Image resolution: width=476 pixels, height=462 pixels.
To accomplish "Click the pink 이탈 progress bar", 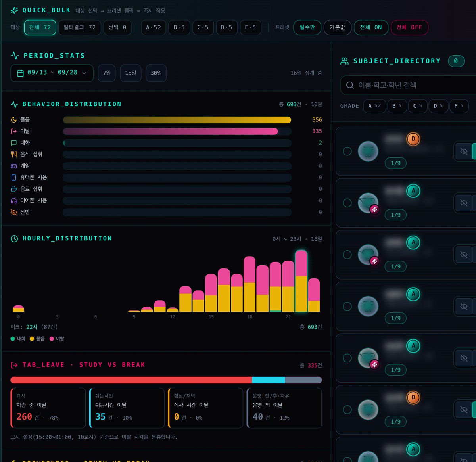I will tap(171, 131).
